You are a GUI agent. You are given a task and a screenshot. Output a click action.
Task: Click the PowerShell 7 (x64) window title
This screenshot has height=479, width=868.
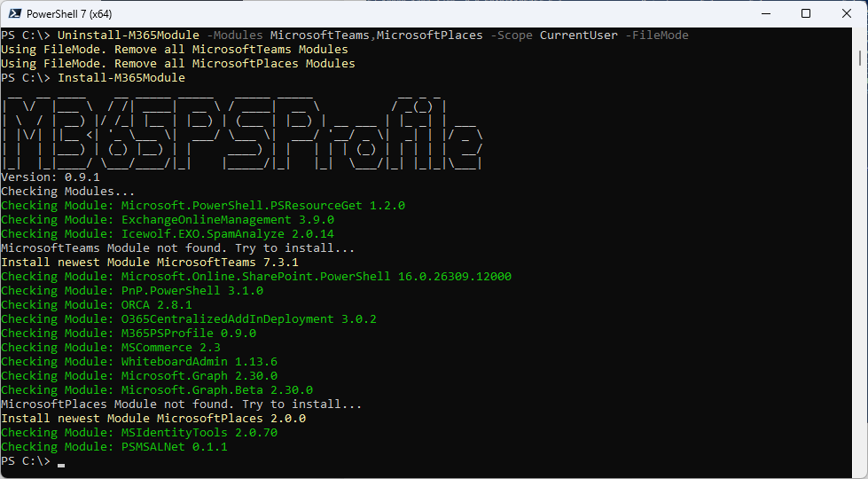[69, 14]
